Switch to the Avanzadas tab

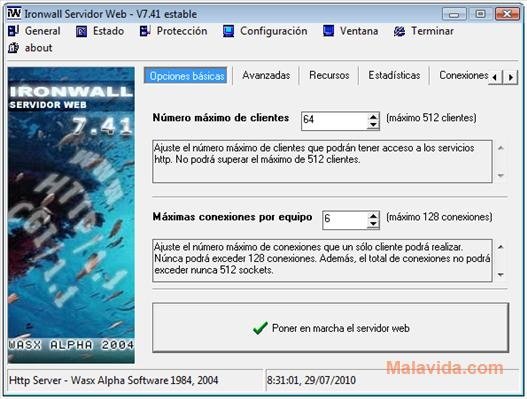tap(266, 75)
